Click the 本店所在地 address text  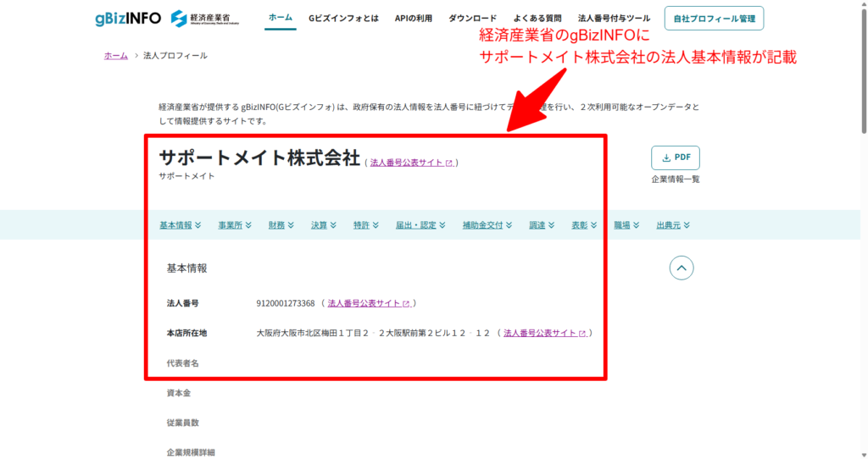pos(373,333)
